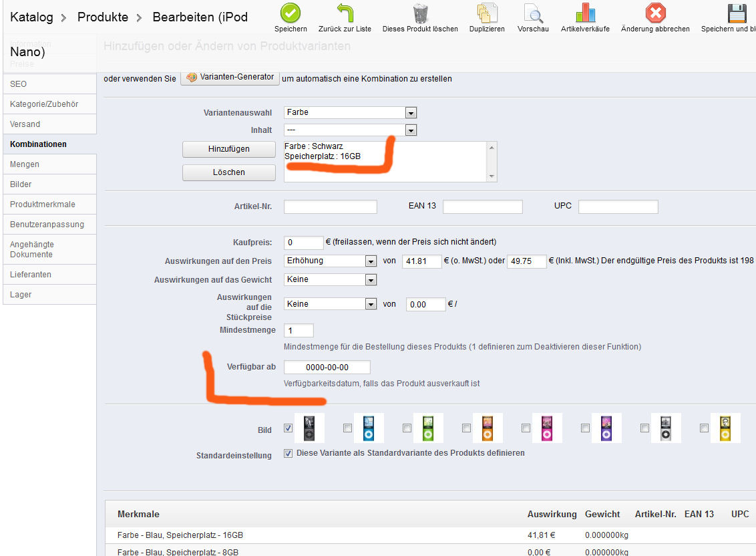This screenshot has width=756, height=556.
Task: Click into the Kaufpreis field
Action: 304,243
